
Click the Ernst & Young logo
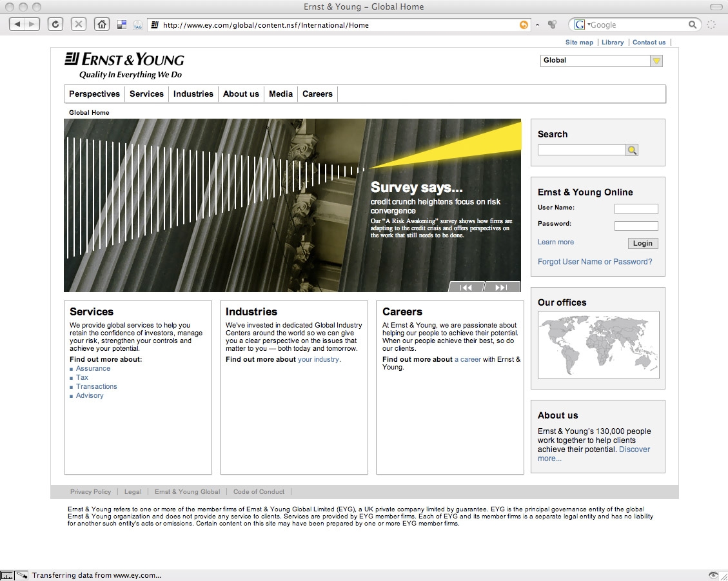pyautogui.click(x=124, y=65)
